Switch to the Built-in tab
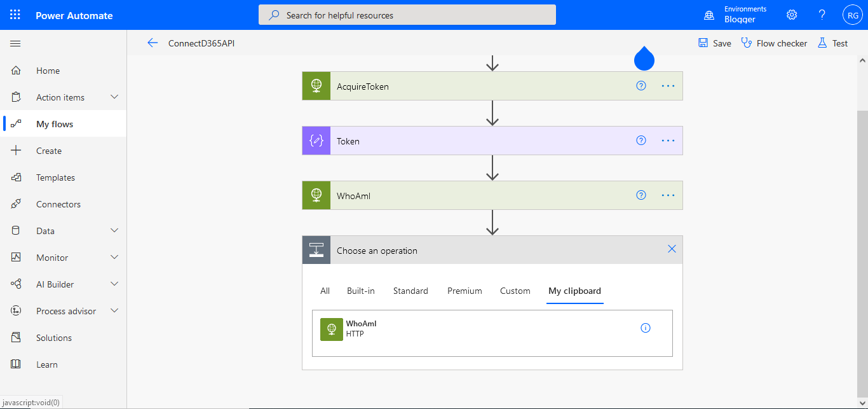Image resolution: width=868 pixels, height=409 pixels. [x=360, y=291]
